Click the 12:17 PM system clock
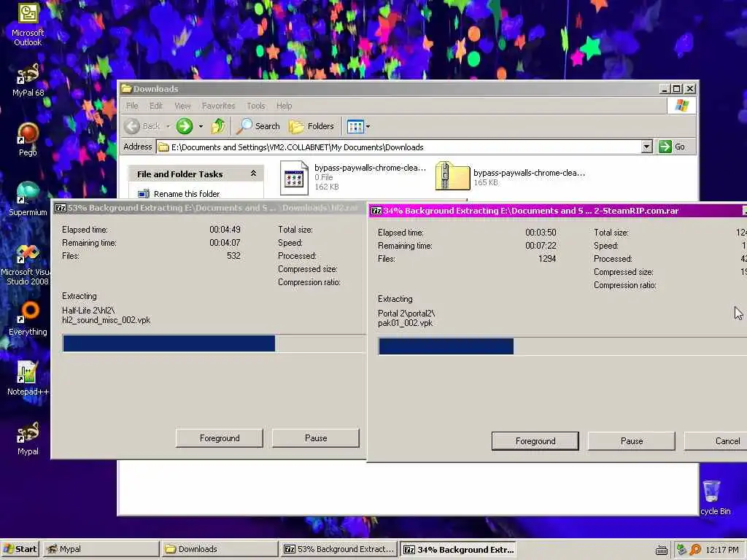 click(x=721, y=550)
